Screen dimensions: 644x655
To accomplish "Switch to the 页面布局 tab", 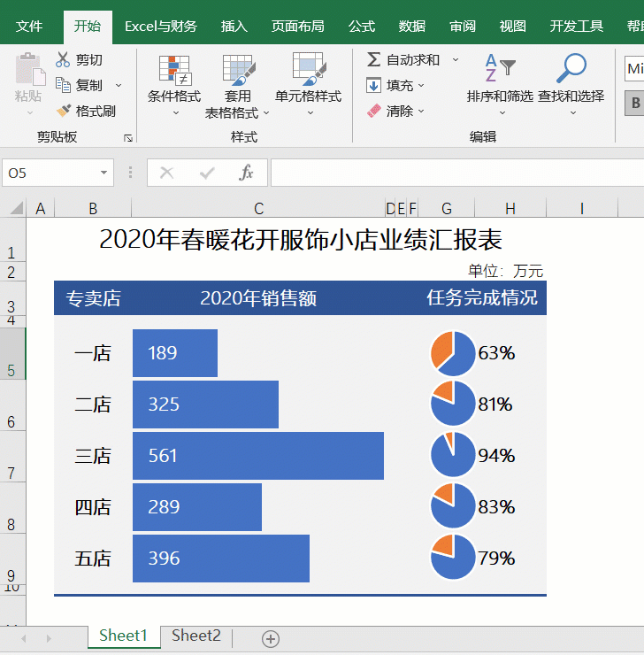I will point(297,27).
